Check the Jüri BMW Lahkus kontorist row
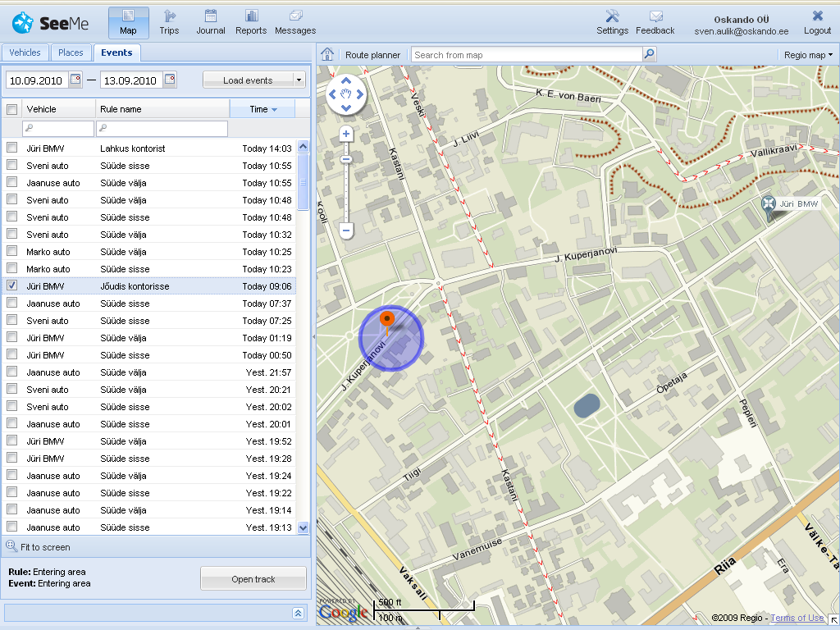840x630 pixels. coord(11,148)
